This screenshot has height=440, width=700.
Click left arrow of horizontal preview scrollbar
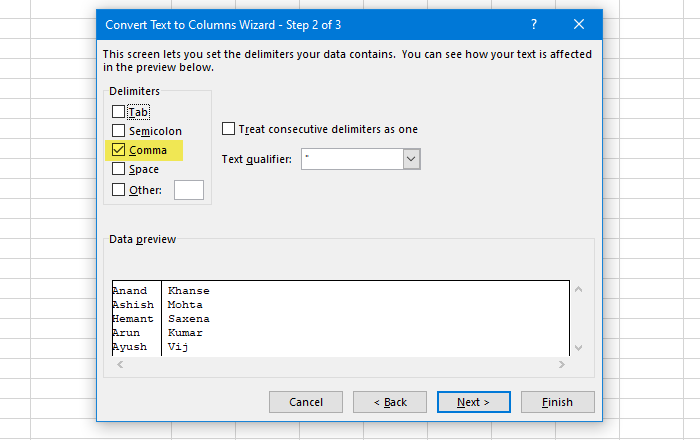(120, 365)
